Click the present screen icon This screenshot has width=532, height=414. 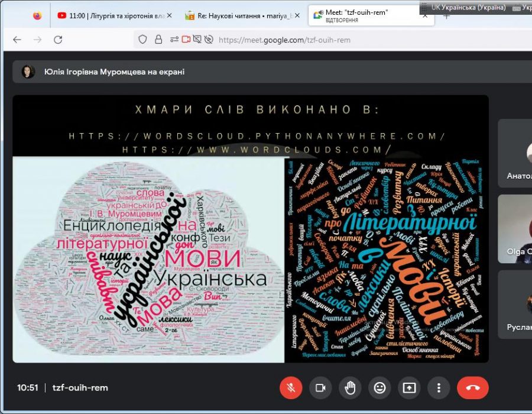(x=409, y=388)
